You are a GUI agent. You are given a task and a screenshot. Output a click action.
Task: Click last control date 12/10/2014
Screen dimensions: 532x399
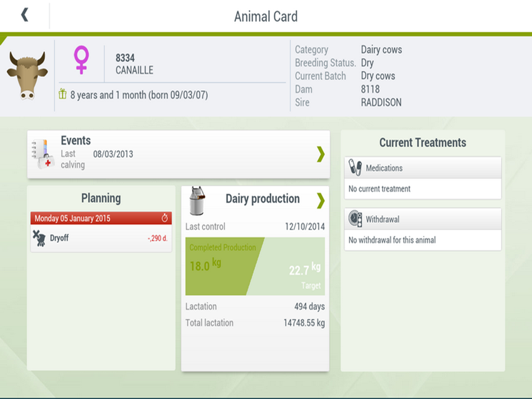click(x=305, y=226)
